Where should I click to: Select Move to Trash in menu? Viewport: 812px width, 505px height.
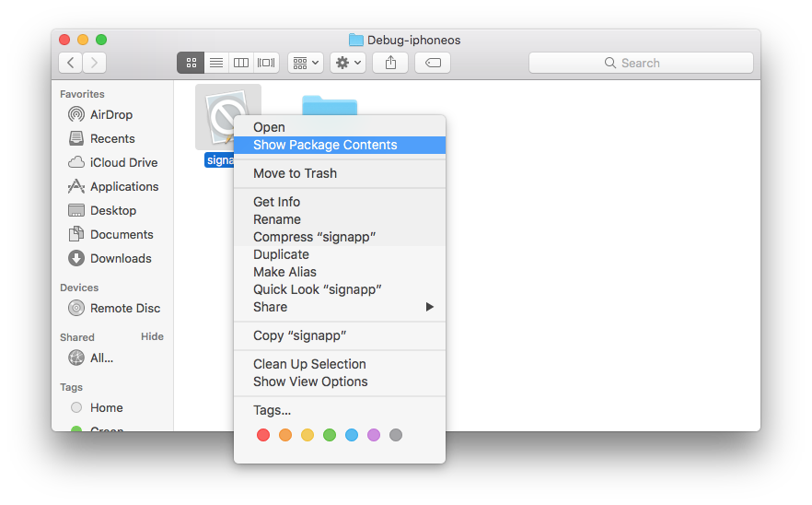click(x=295, y=173)
